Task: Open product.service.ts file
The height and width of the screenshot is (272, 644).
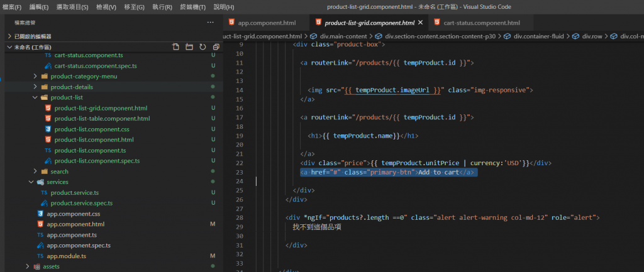Action: pyautogui.click(x=74, y=192)
